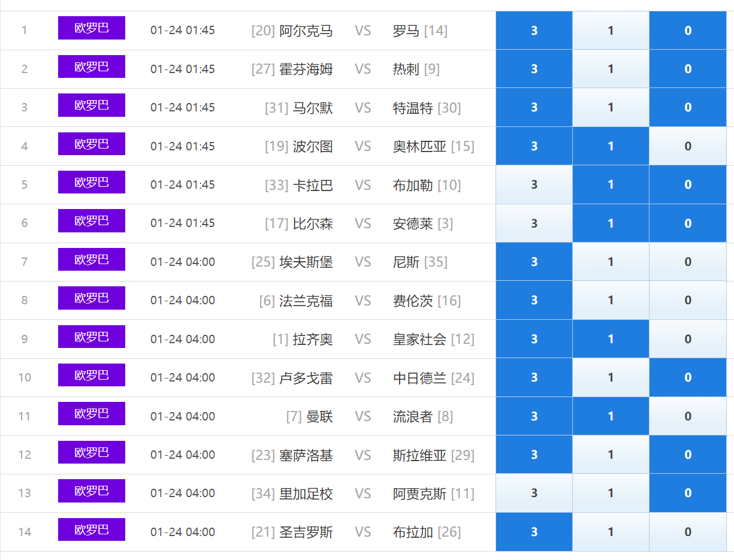Image resolution: width=734 pixels, height=560 pixels.
Task: Click row number 13
Action: pyautogui.click(x=25, y=493)
